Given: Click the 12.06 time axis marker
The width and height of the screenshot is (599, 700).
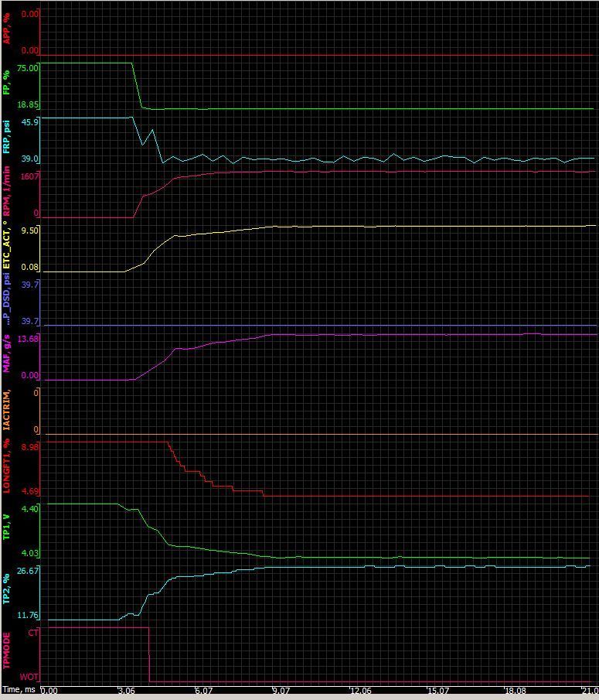Looking at the screenshot, I should pyautogui.click(x=360, y=691).
